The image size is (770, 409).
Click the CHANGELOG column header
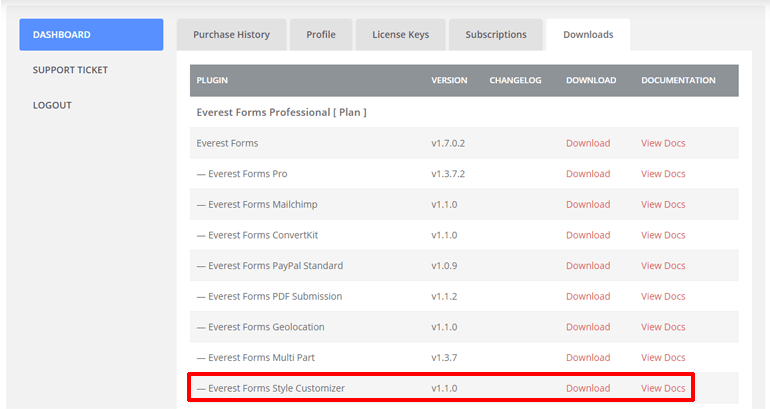515,81
